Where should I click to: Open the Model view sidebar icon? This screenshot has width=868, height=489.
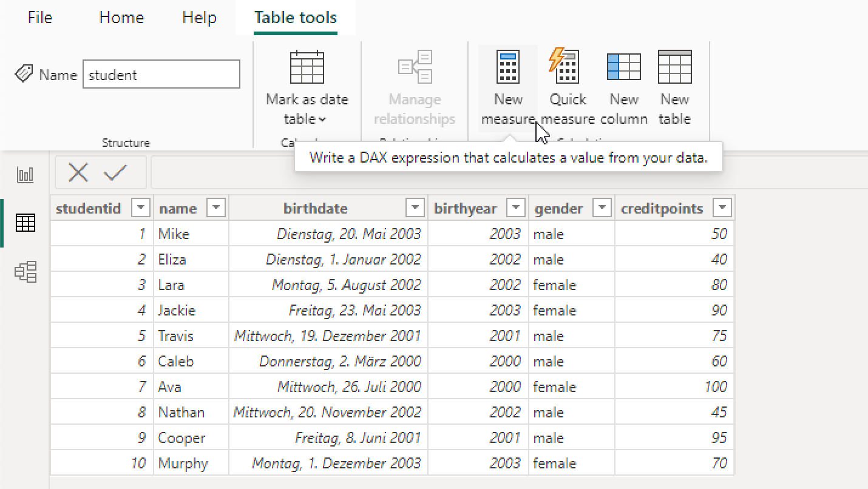pyautogui.click(x=25, y=272)
